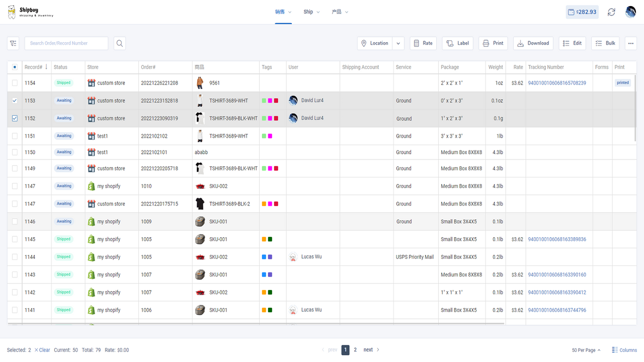This screenshot has height=362, width=644.
Task: Uncheck the box for record 1152
Action: point(15,118)
